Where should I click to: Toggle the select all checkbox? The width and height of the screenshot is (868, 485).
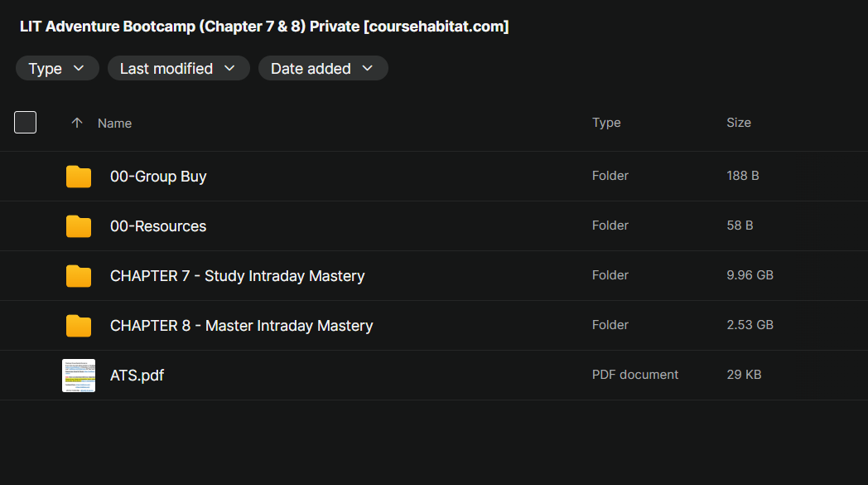(26, 123)
